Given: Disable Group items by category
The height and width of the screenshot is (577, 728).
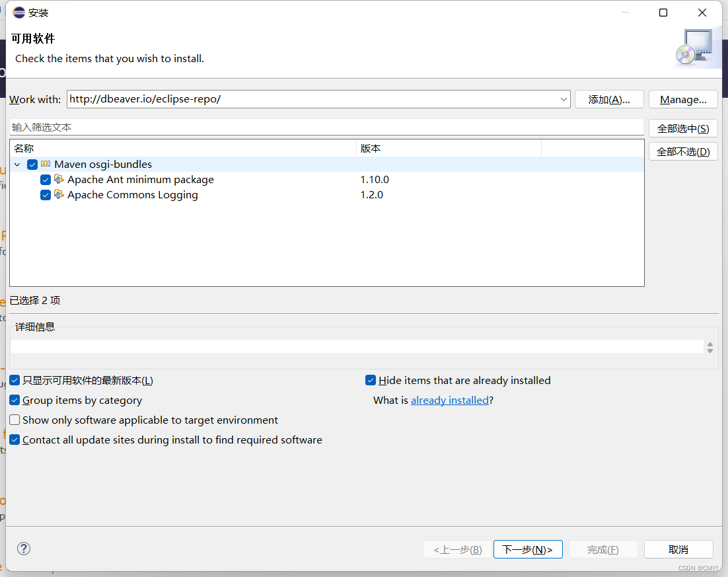Looking at the screenshot, I should tap(14, 400).
